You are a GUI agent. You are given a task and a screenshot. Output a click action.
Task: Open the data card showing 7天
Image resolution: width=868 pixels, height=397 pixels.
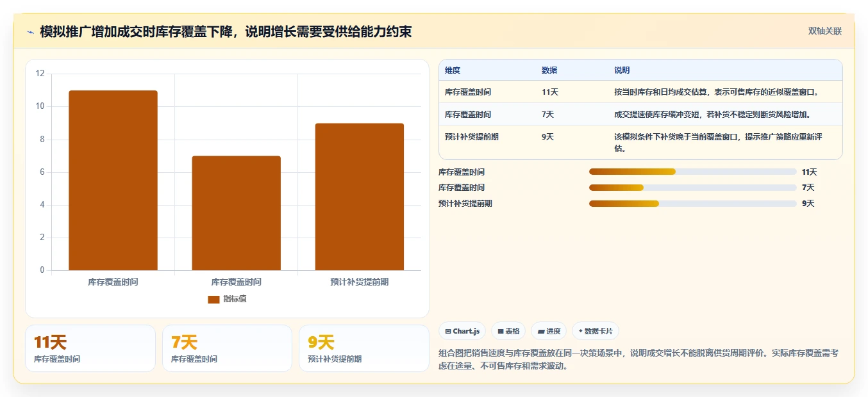click(x=227, y=348)
